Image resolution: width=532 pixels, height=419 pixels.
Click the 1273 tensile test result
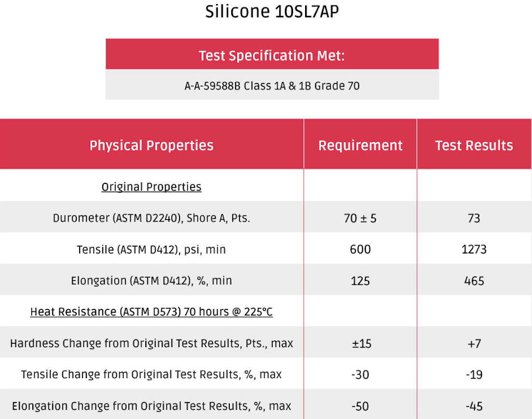[474, 250]
